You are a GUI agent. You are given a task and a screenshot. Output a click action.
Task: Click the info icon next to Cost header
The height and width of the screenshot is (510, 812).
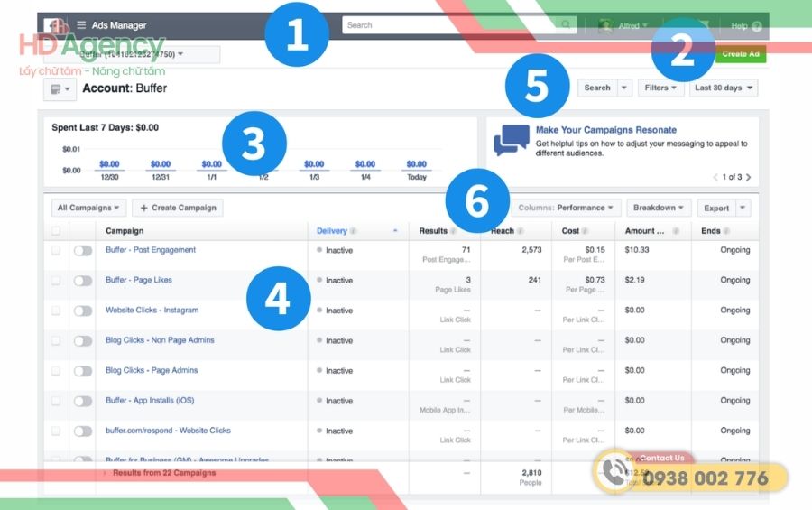click(x=586, y=231)
